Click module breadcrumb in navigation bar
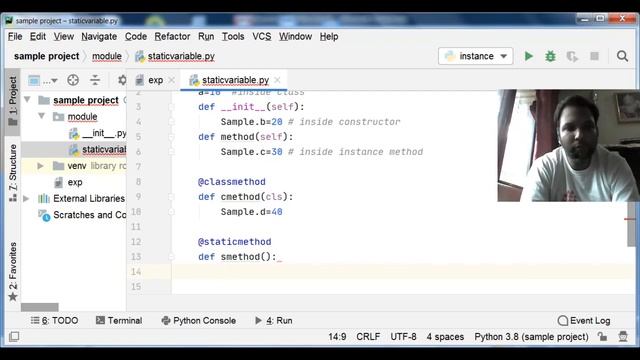 pyautogui.click(x=107, y=56)
